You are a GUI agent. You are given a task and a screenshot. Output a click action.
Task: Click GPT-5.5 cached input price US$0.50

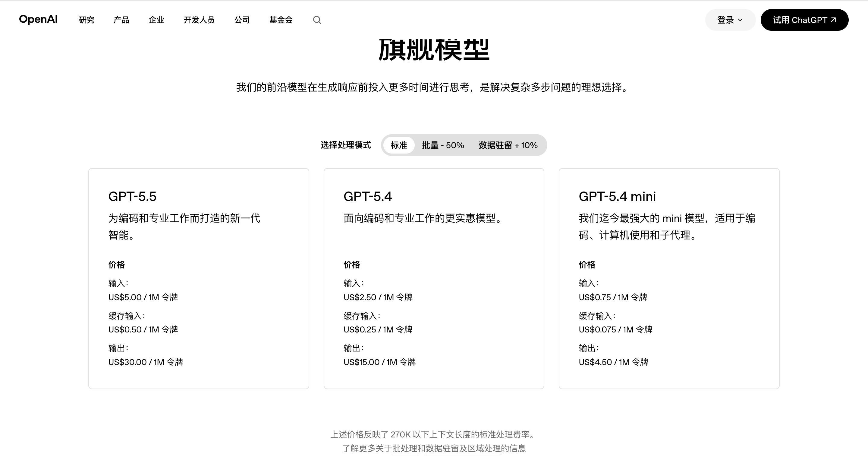pos(143,329)
